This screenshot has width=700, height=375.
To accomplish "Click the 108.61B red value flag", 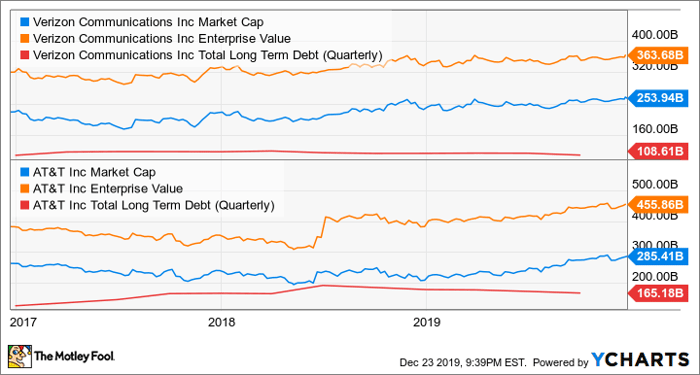I will point(657,151).
